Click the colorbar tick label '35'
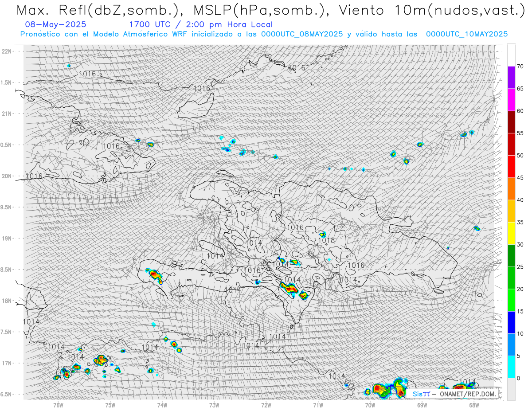The width and height of the screenshot is (532, 411). pos(520,222)
